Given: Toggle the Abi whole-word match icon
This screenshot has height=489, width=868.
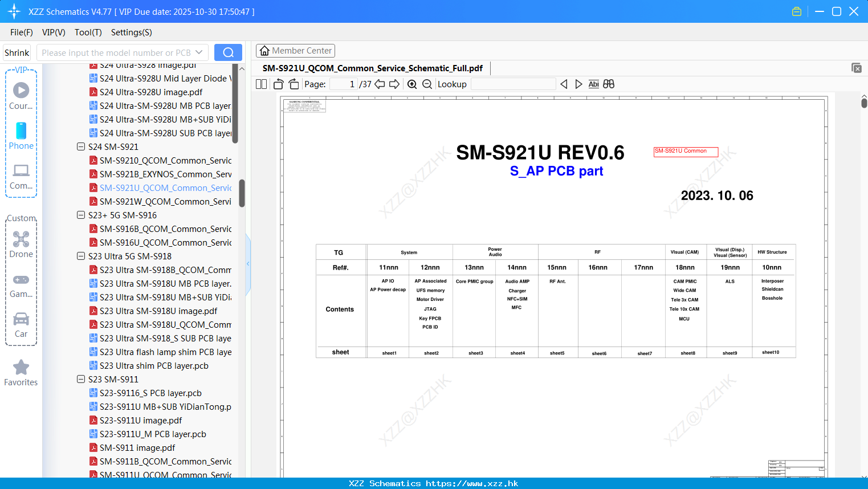Looking at the screenshot, I should coord(593,84).
